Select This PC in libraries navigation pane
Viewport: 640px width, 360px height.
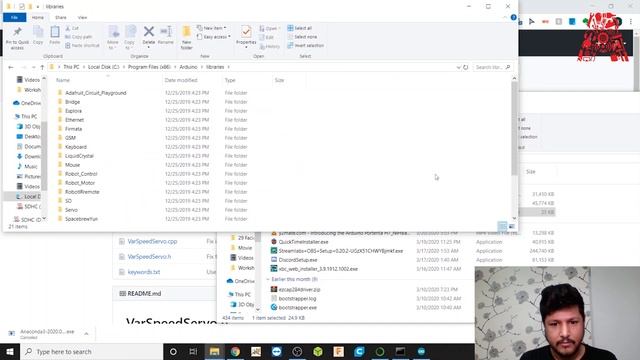26,116
